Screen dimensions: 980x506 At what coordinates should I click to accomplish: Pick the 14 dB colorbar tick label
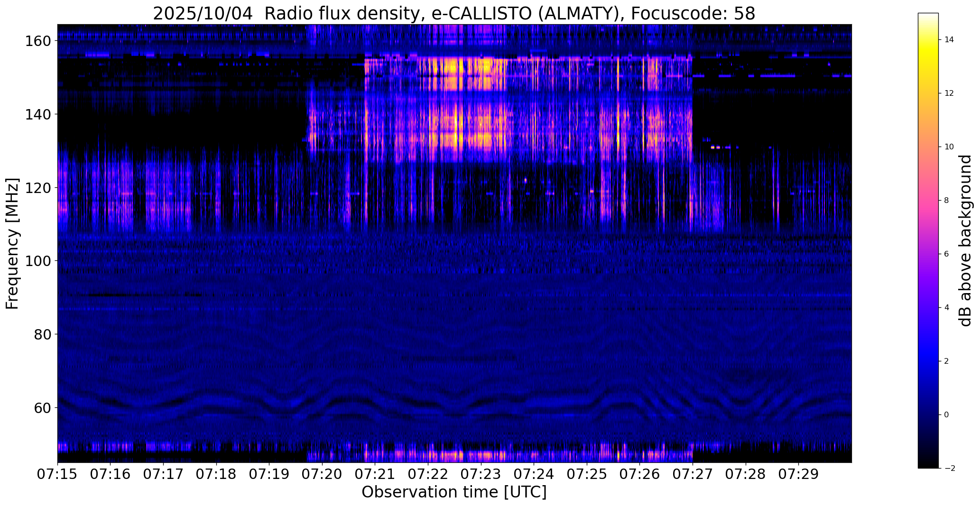(x=949, y=40)
